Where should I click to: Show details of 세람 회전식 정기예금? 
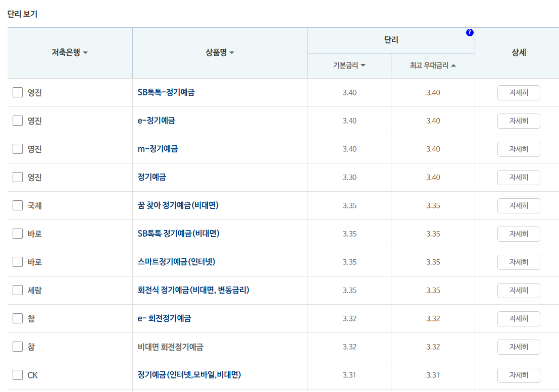pos(519,290)
